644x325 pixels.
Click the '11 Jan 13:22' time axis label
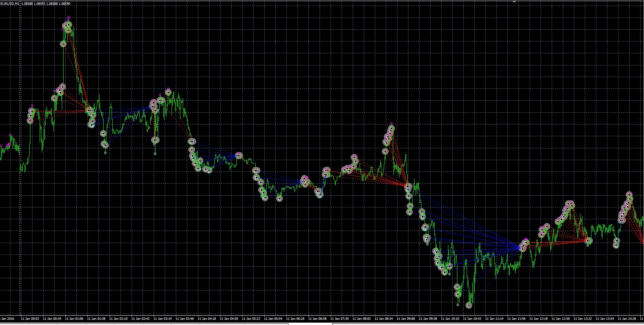(x=583, y=319)
